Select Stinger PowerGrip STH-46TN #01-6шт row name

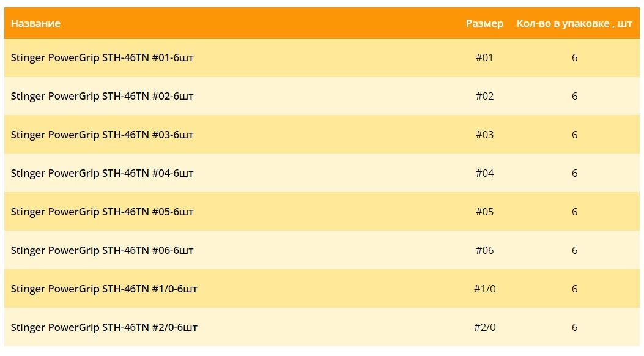click(x=102, y=57)
